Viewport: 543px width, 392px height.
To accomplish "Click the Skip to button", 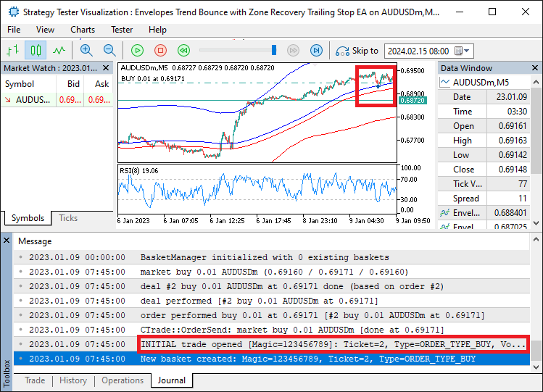I will (357, 51).
